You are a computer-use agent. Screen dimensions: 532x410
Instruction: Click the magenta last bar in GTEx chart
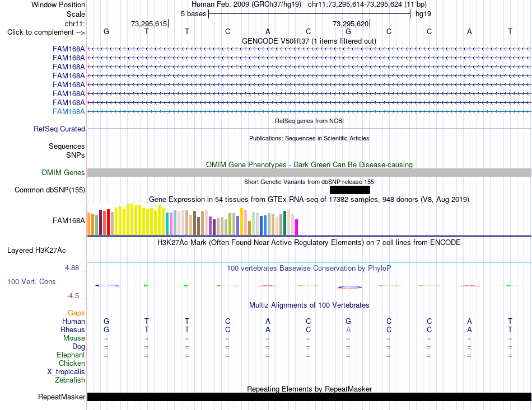[x=297, y=227]
